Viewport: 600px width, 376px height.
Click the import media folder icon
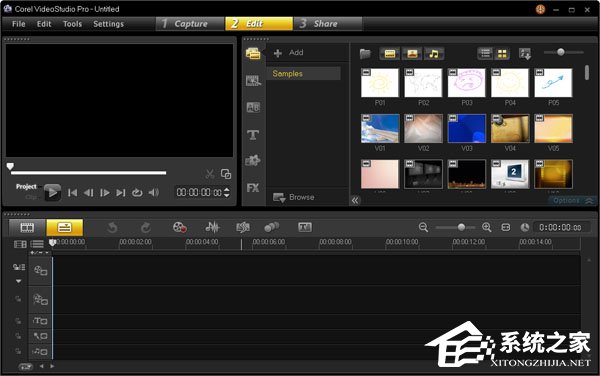(x=365, y=54)
